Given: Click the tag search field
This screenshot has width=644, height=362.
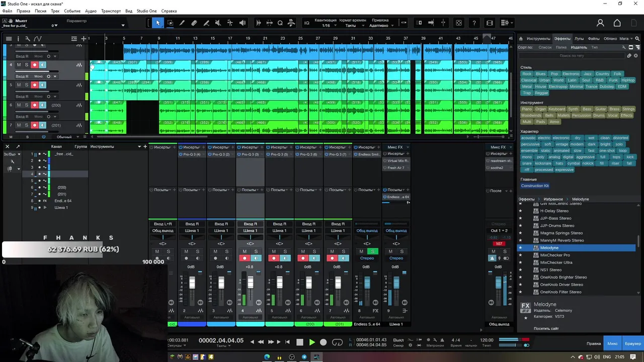Looking at the screenshot, I should click(x=572, y=56).
